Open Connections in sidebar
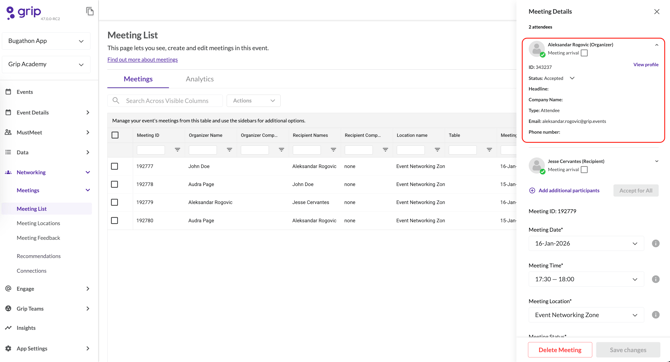670x362 pixels. tap(31, 271)
